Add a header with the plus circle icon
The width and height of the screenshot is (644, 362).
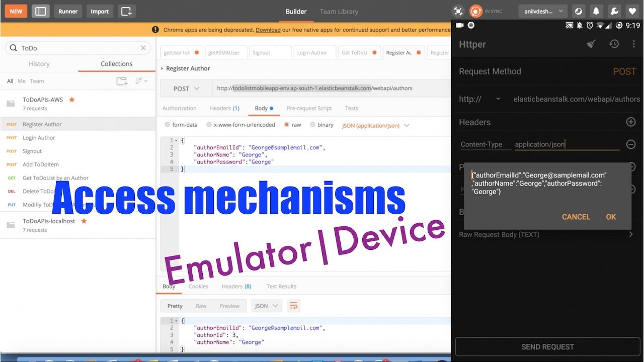click(630, 122)
